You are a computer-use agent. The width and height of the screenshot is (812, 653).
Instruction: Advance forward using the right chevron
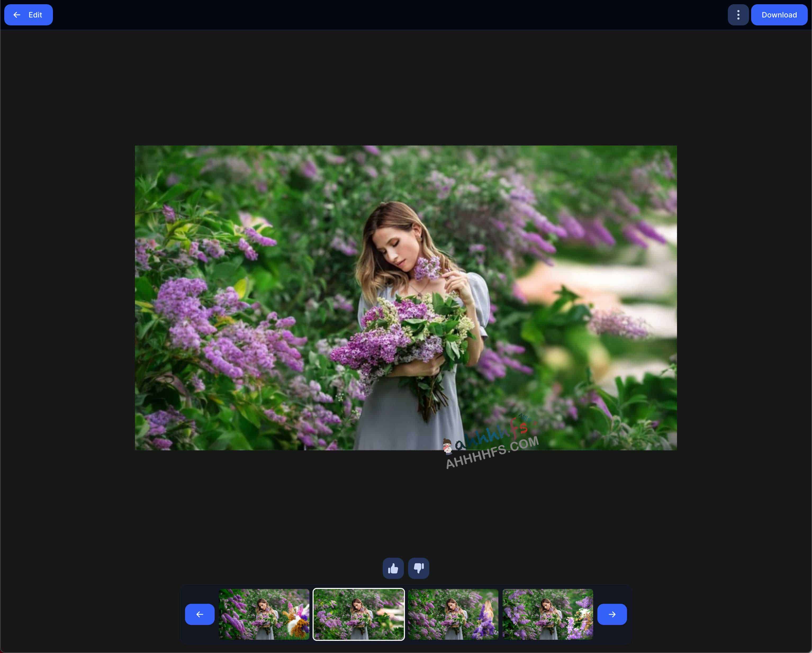(611, 614)
